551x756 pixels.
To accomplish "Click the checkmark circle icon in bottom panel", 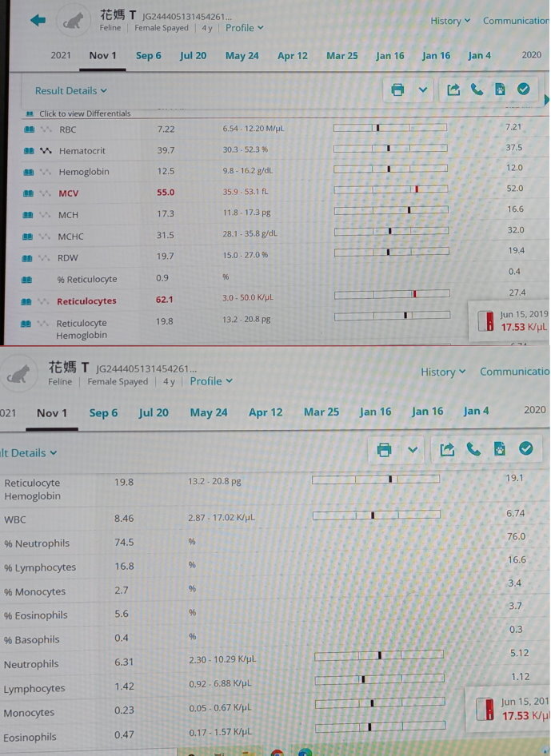I will (525, 449).
